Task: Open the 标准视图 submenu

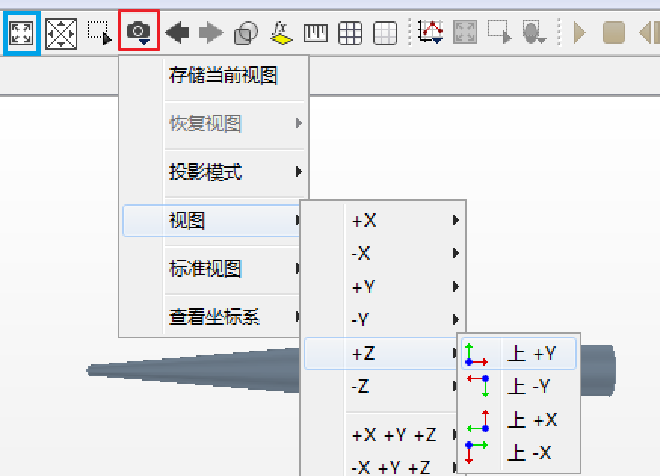Action: [212, 269]
